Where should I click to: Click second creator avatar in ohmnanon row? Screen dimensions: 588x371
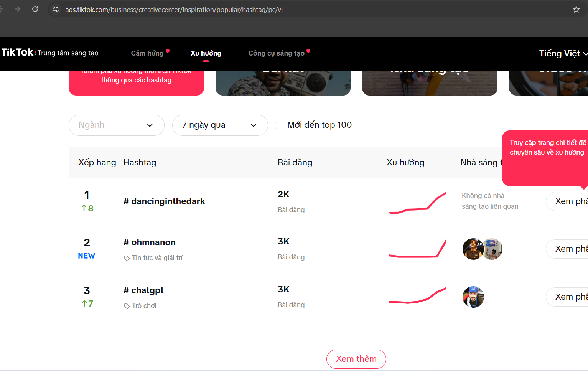493,249
